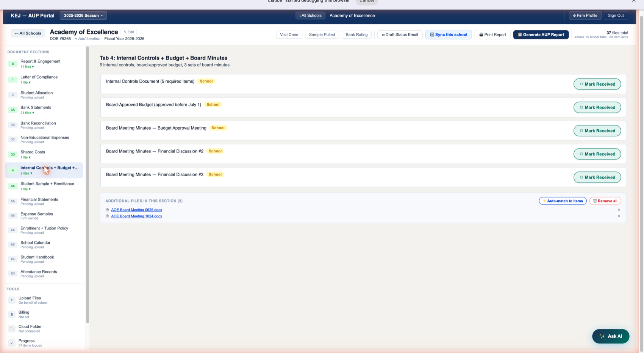Click the Remove all button

pyautogui.click(x=605, y=201)
